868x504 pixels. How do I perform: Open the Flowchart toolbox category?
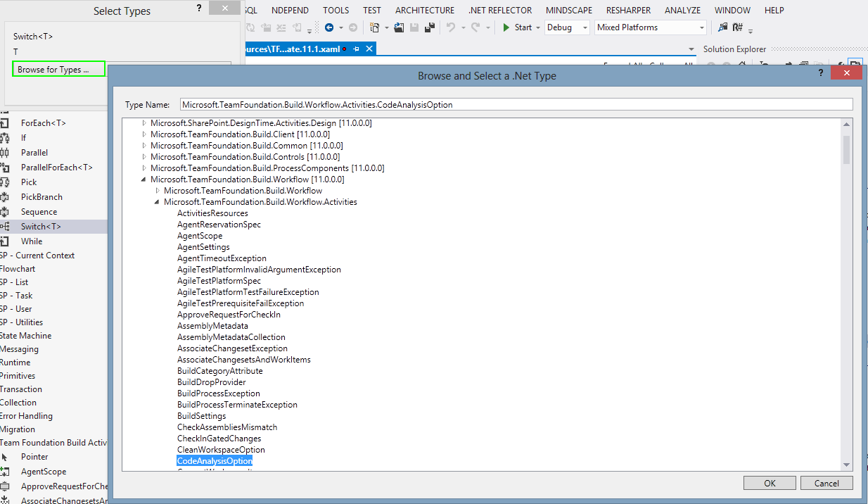coord(18,269)
